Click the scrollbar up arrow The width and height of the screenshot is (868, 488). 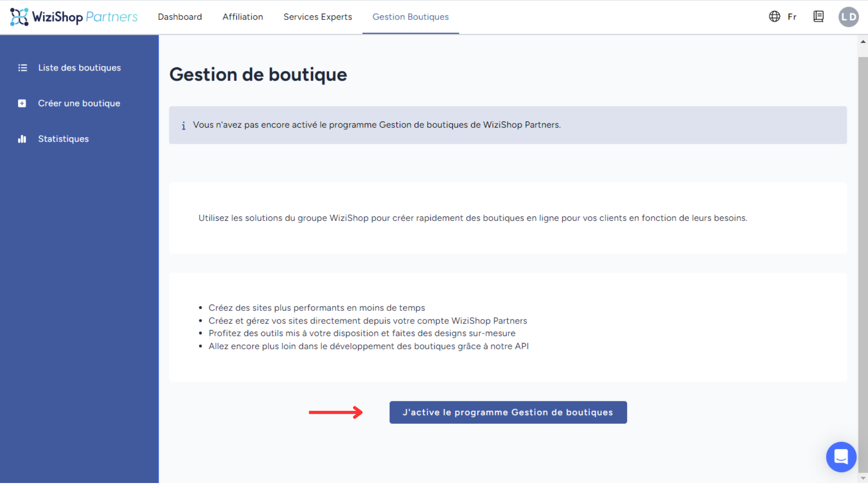(x=863, y=41)
